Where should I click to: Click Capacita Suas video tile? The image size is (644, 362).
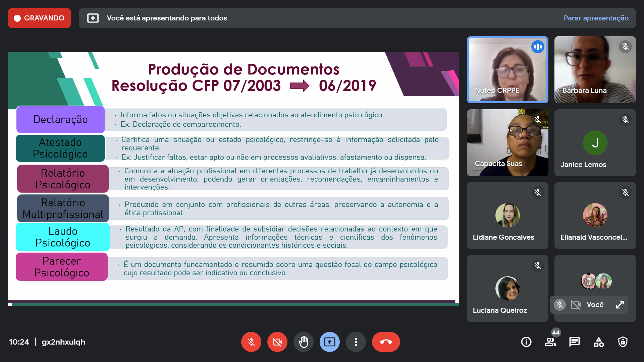pos(507,143)
